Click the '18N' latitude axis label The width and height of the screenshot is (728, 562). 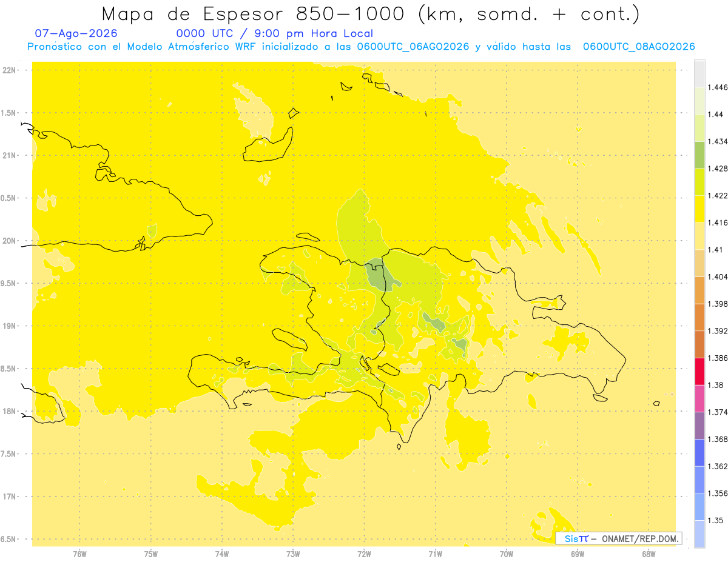pyautogui.click(x=9, y=411)
